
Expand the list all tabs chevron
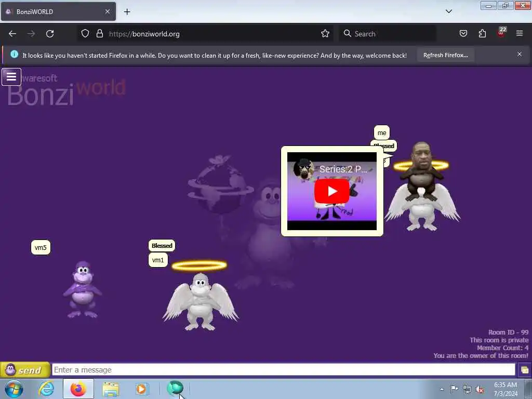[448, 11]
